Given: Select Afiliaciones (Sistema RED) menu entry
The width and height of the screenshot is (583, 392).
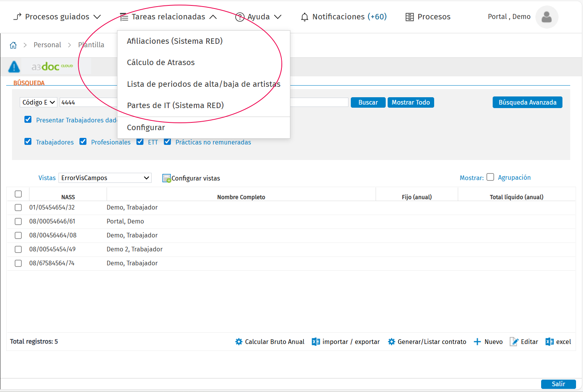Looking at the screenshot, I should pyautogui.click(x=174, y=41).
